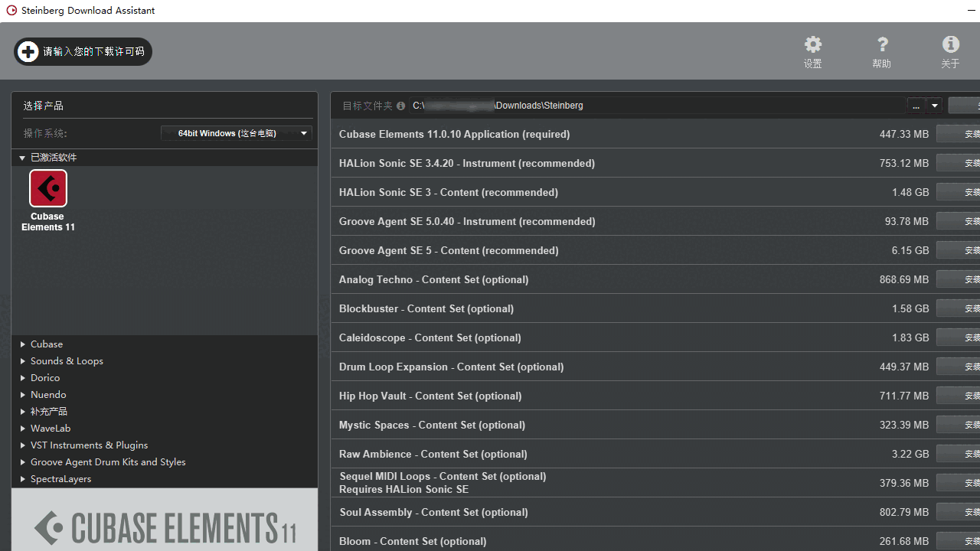Click the 请输入您的下载许可码 button
The height and width of the screenshot is (551, 980).
click(82, 51)
